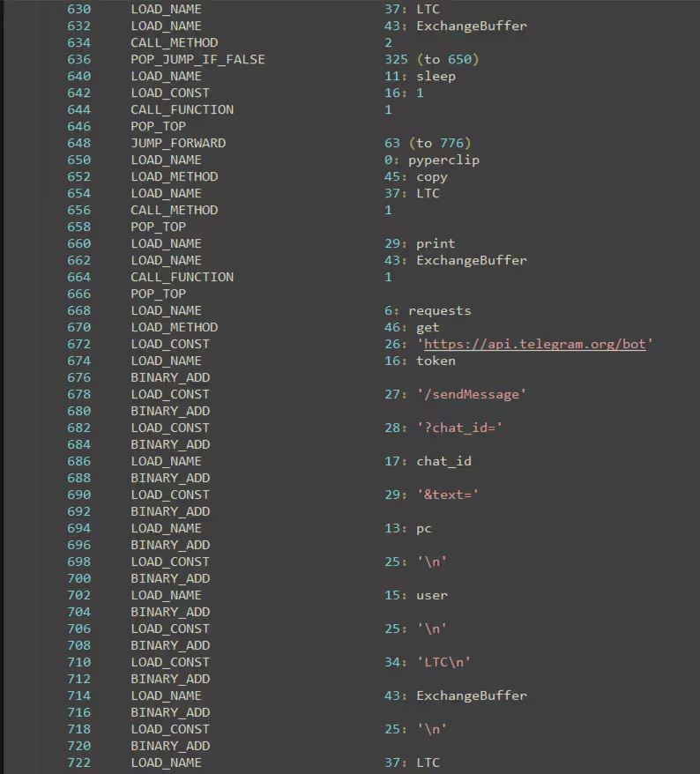Select the 'user' name argument

[x=432, y=595]
